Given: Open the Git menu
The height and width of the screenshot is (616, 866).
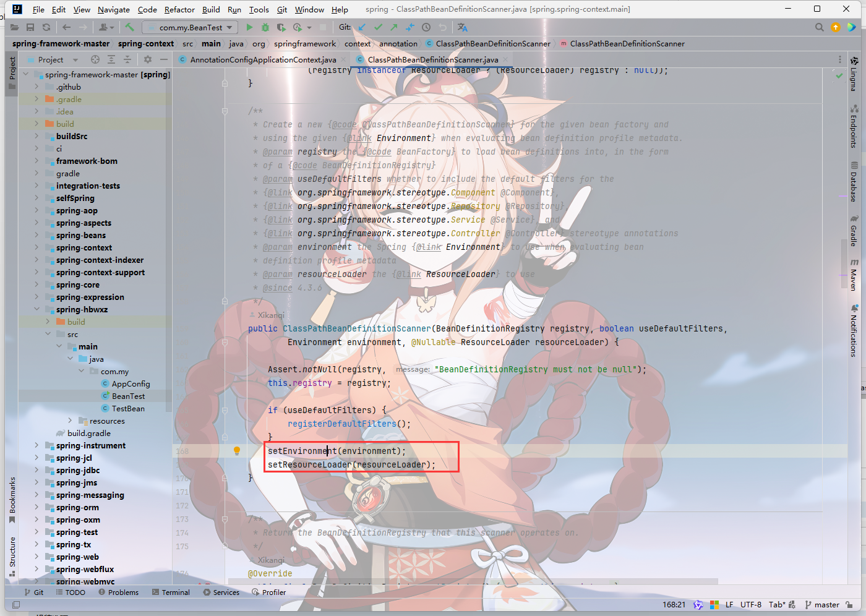Looking at the screenshot, I should click(x=282, y=9).
